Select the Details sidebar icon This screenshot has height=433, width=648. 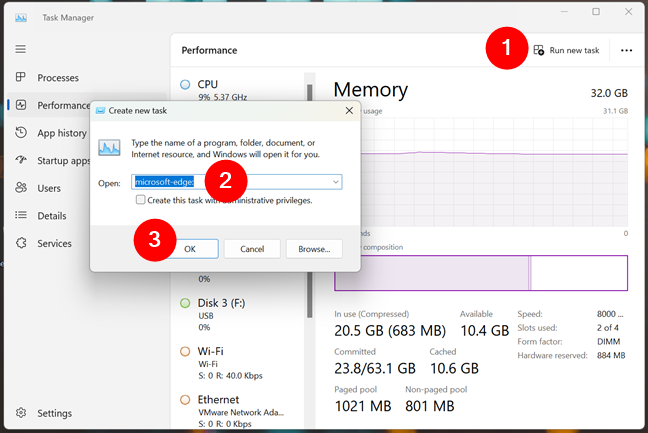point(20,216)
